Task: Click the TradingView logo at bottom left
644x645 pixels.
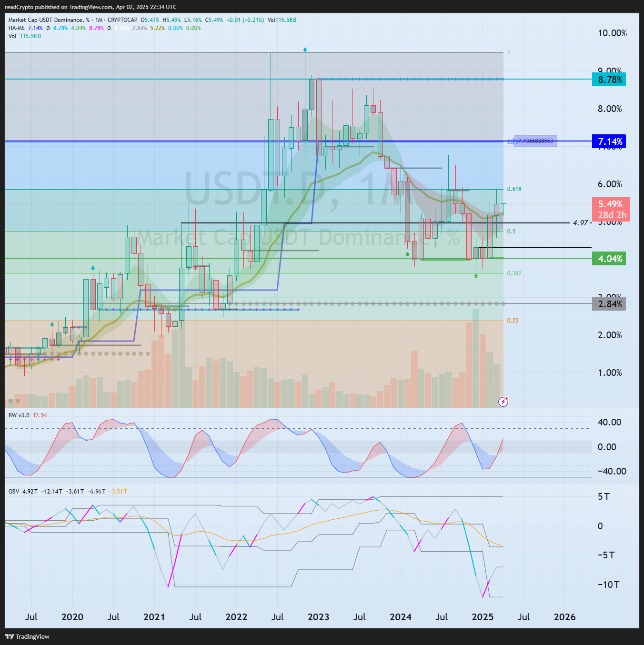Action: click(27, 636)
